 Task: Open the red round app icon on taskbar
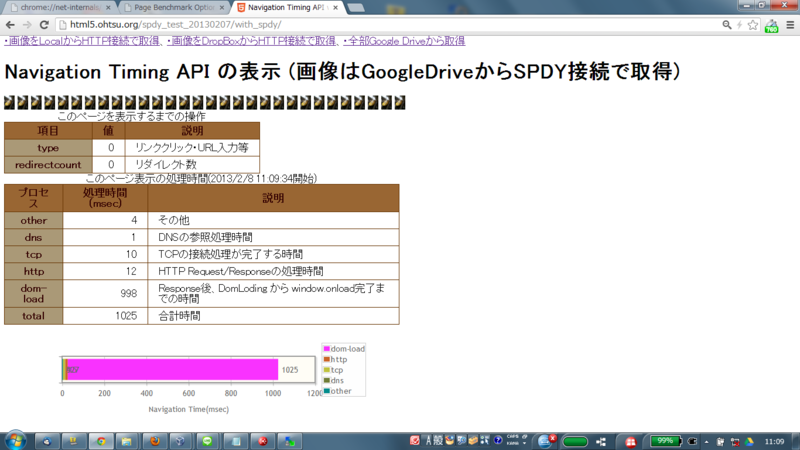[x=263, y=441]
